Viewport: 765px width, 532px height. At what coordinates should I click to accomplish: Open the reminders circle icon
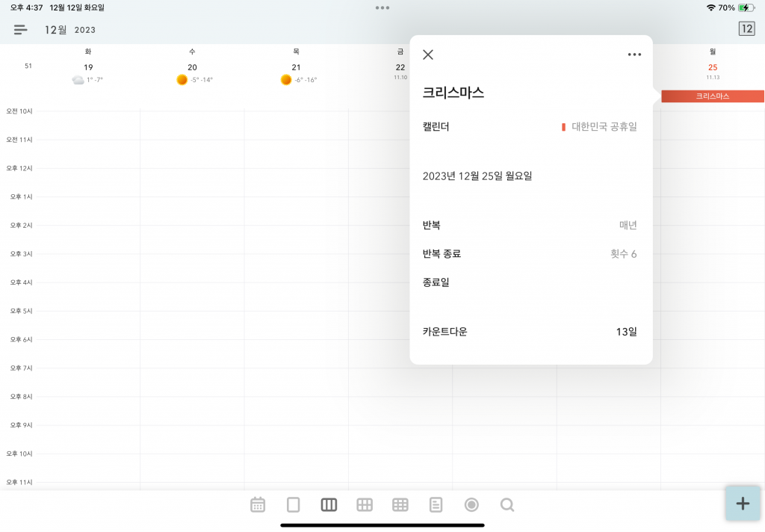[471, 504]
